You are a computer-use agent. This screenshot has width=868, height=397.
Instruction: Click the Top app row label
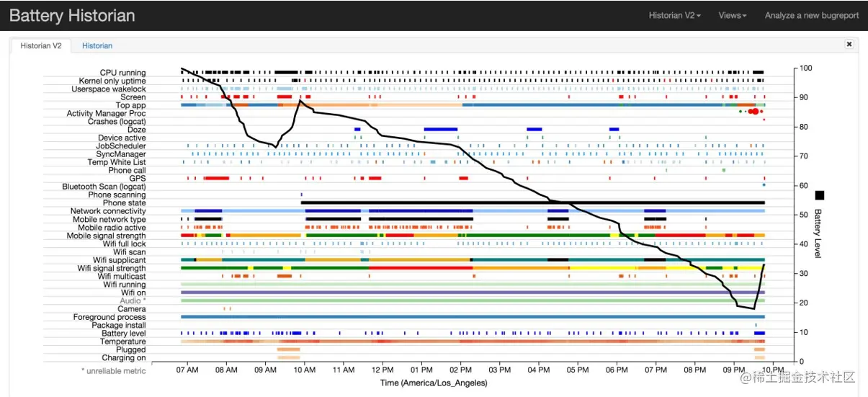131,105
